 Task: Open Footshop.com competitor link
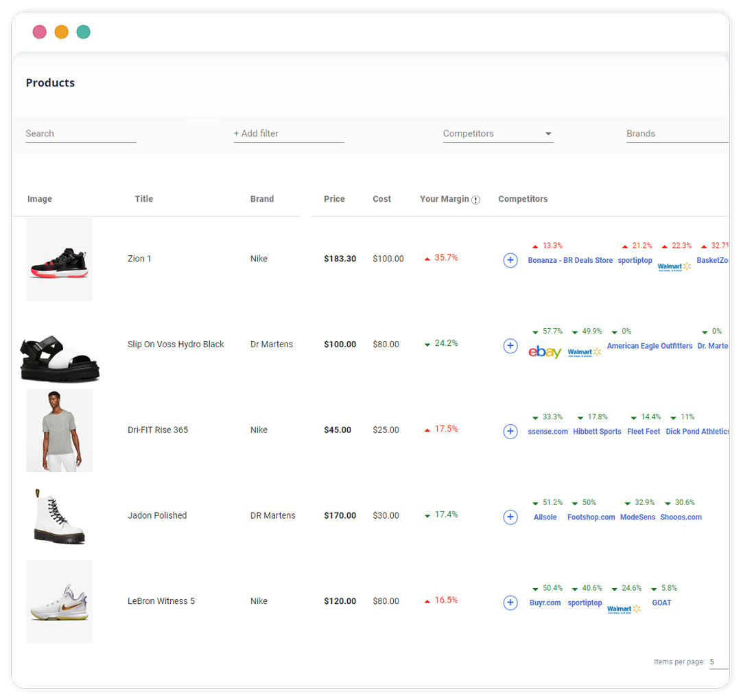591,517
